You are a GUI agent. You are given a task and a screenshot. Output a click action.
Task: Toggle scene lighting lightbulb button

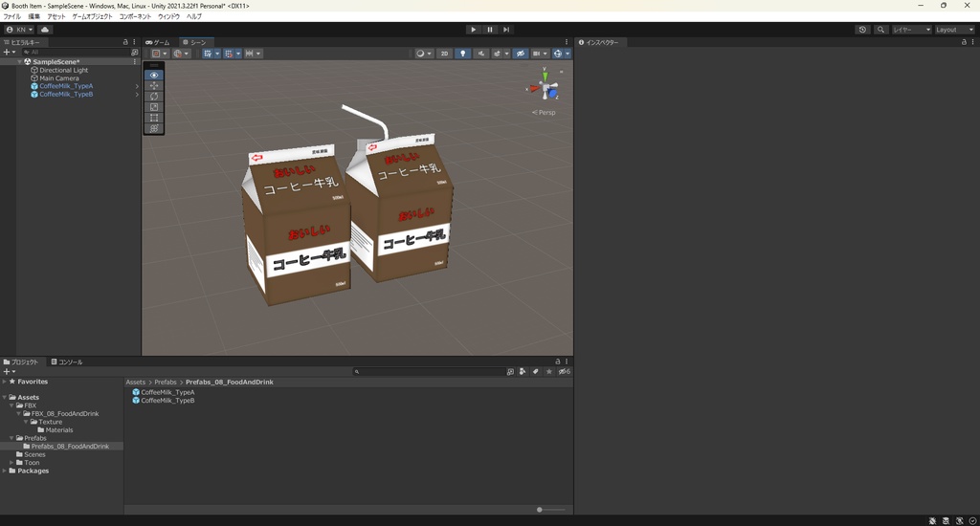[x=464, y=54]
